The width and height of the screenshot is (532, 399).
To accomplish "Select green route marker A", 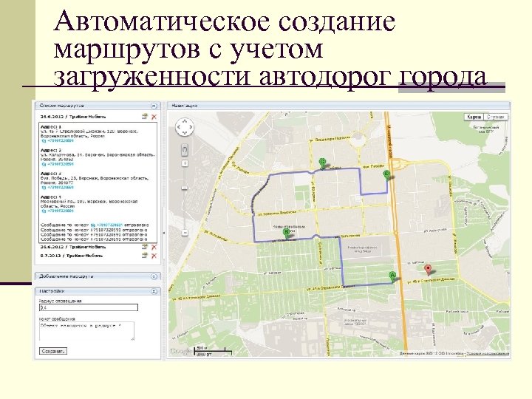I will pyautogui.click(x=392, y=276).
